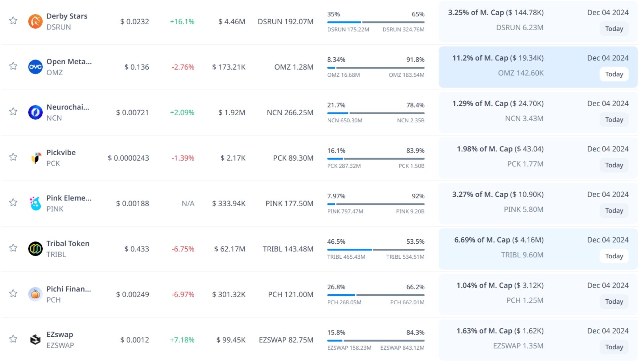The height and width of the screenshot is (362, 644).
Task: Click the TRIBL 46.5% unlocked progress bar
Action: point(376,250)
